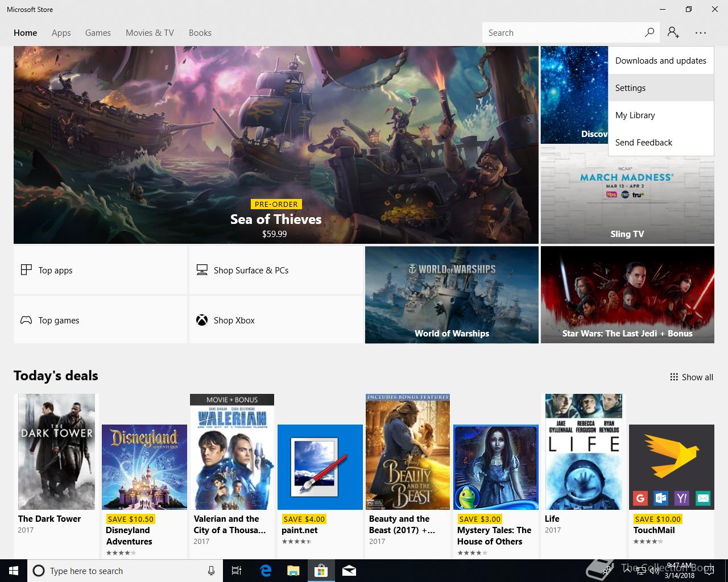
Task: Click the SAVE $10.50 deal badge
Action: pyautogui.click(x=130, y=519)
